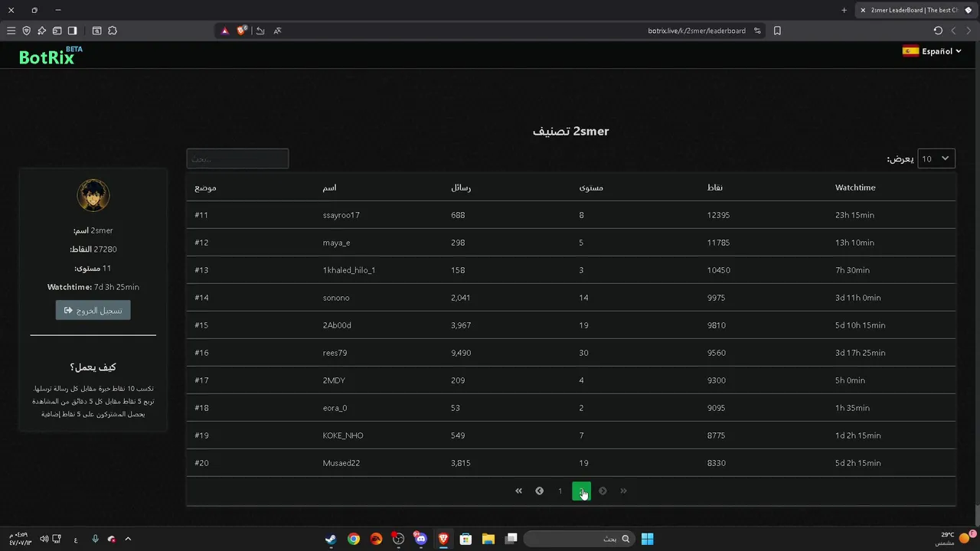
Task: Go to previous page with left arrow
Action: [539, 491]
